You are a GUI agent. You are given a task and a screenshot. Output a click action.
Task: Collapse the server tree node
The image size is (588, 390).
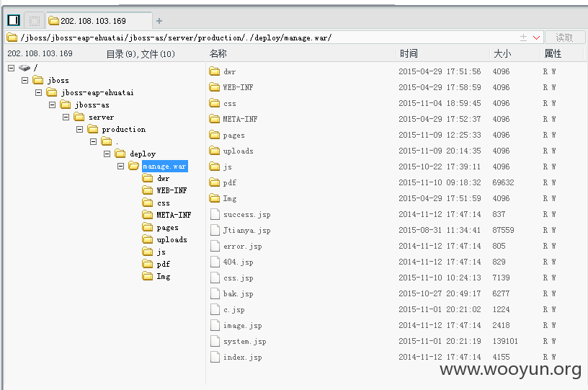pos(66,117)
